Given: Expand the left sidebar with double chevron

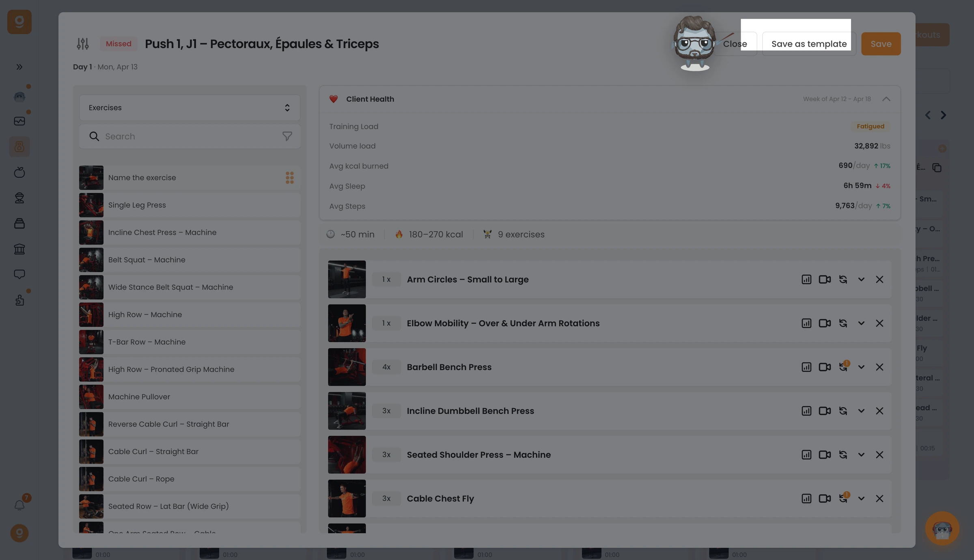Looking at the screenshot, I should point(19,67).
